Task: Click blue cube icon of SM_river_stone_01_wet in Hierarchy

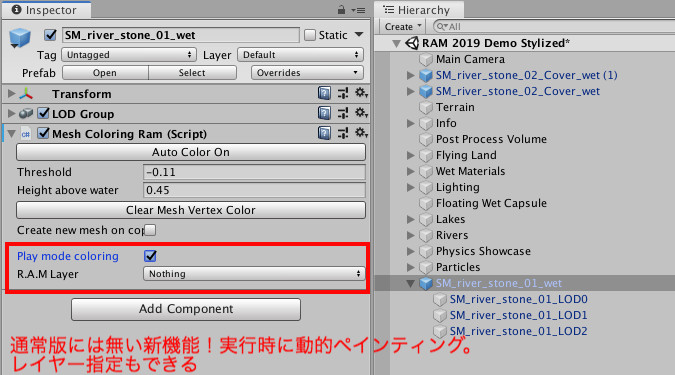Action: 426,283
